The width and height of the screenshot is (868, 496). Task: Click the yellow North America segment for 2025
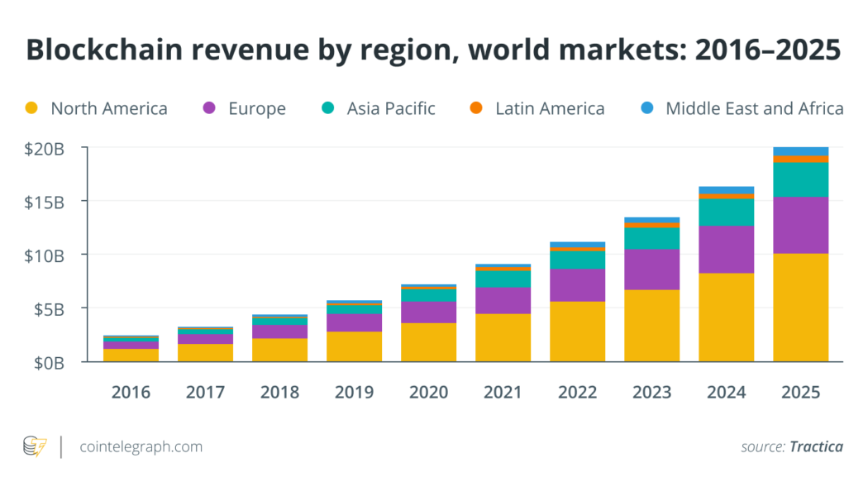point(800,307)
